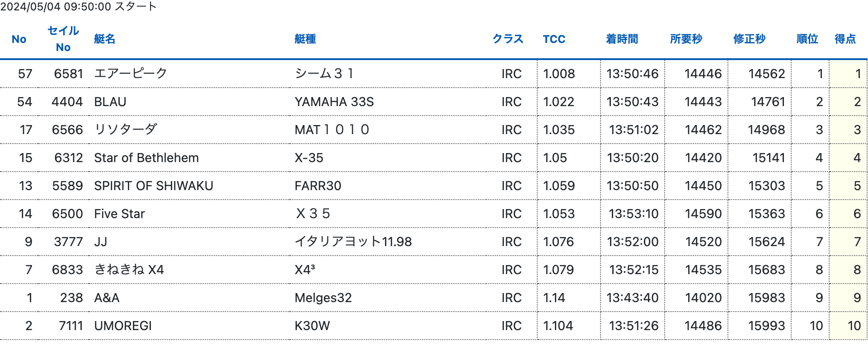Click the YAMAHA 33S boat type cell
868x345 pixels.
click(x=334, y=102)
